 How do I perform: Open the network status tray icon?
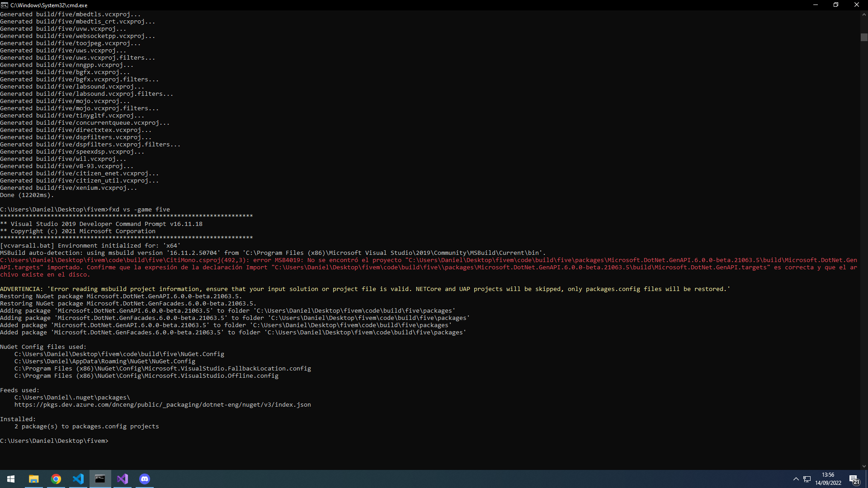point(807,479)
